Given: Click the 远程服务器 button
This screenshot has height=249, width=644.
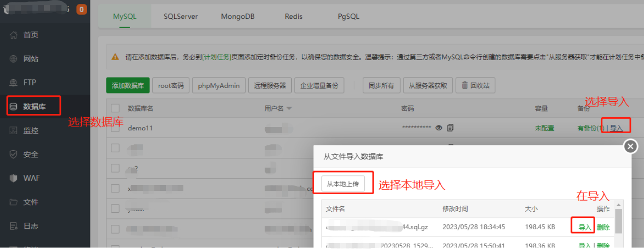Looking at the screenshot, I should tap(270, 85).
